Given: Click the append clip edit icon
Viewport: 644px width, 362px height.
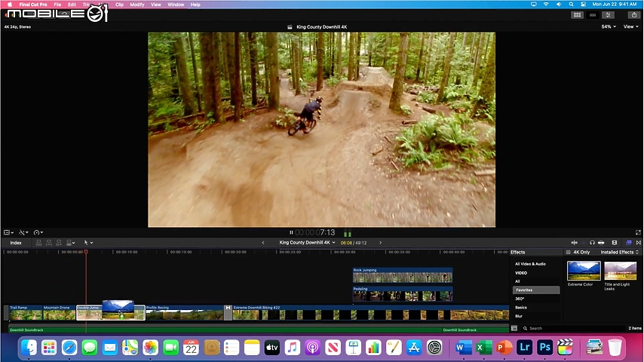Looking at the screenshot, I should click(x=59, y=243).
